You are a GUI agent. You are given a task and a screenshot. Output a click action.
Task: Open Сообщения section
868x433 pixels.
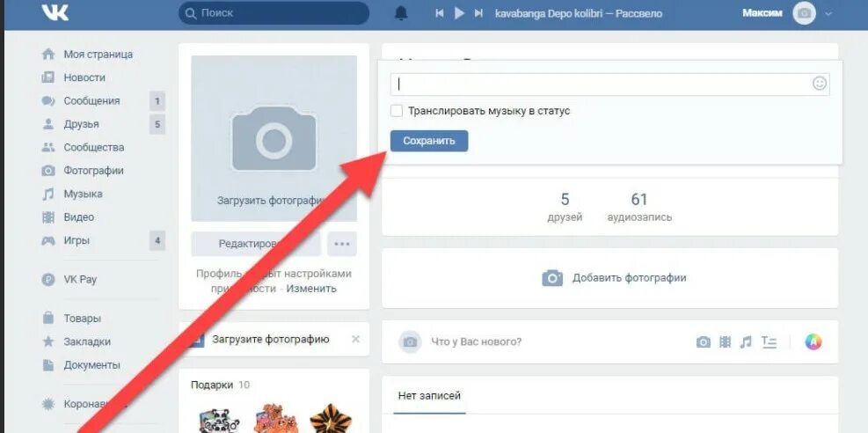point(91,101)
